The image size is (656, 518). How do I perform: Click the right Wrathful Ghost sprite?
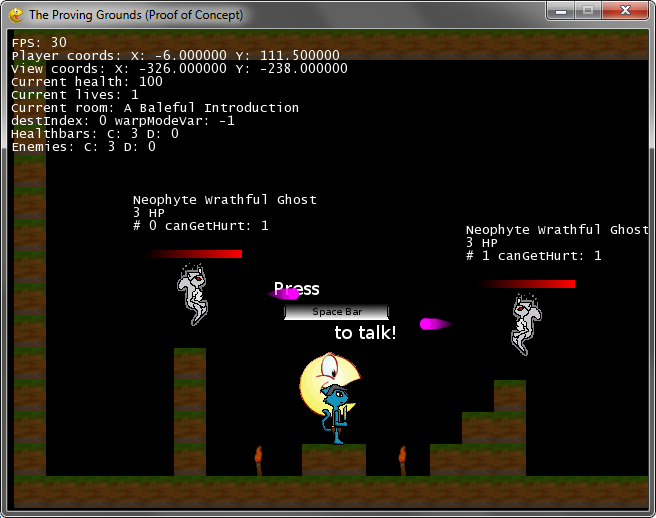click(x=526, y=324)
